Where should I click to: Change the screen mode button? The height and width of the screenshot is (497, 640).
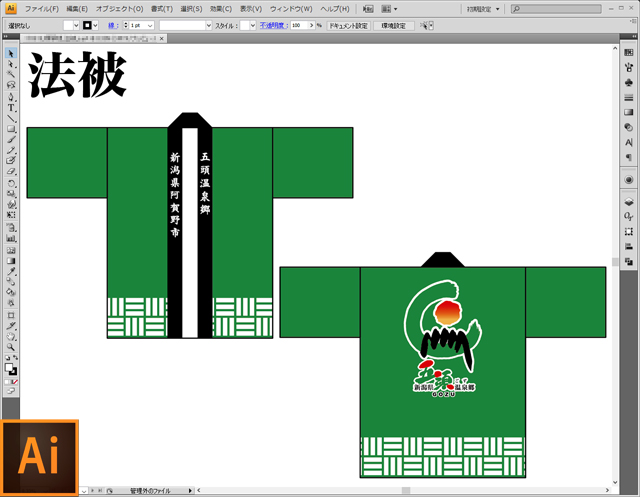11,391
